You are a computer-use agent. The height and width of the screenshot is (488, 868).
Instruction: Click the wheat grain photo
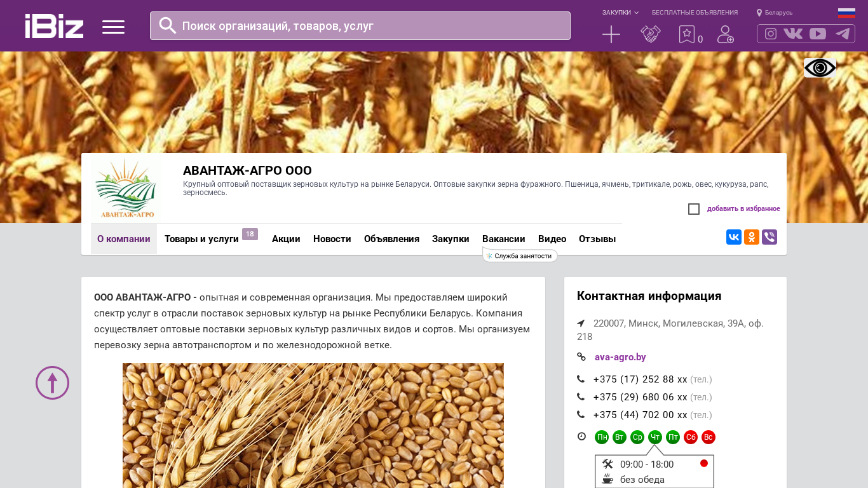tap(313, 425)
